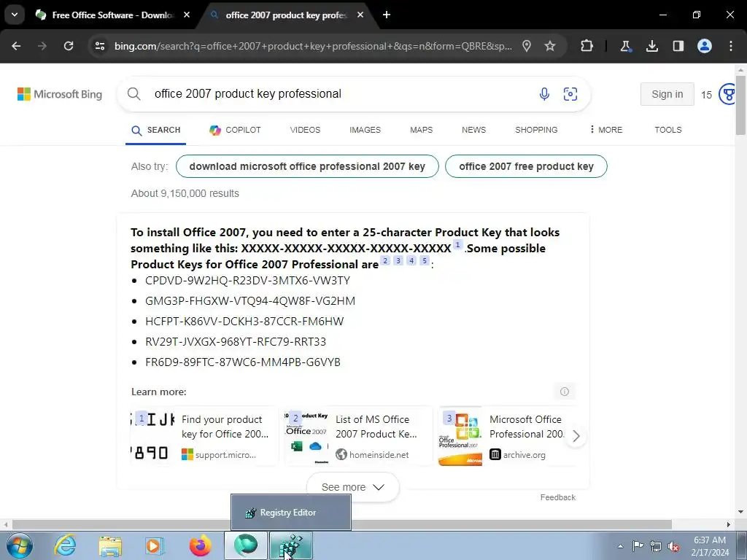Click the key HCFPT-K86VV-DCKH3-87CCR-FM6HW
This screenshot has height=560, width=747.
coord(244,322)
